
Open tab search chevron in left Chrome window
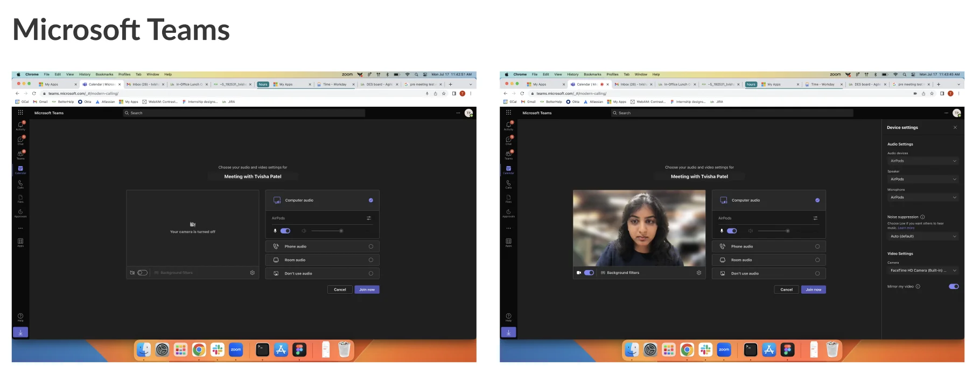tap(471, 84)
